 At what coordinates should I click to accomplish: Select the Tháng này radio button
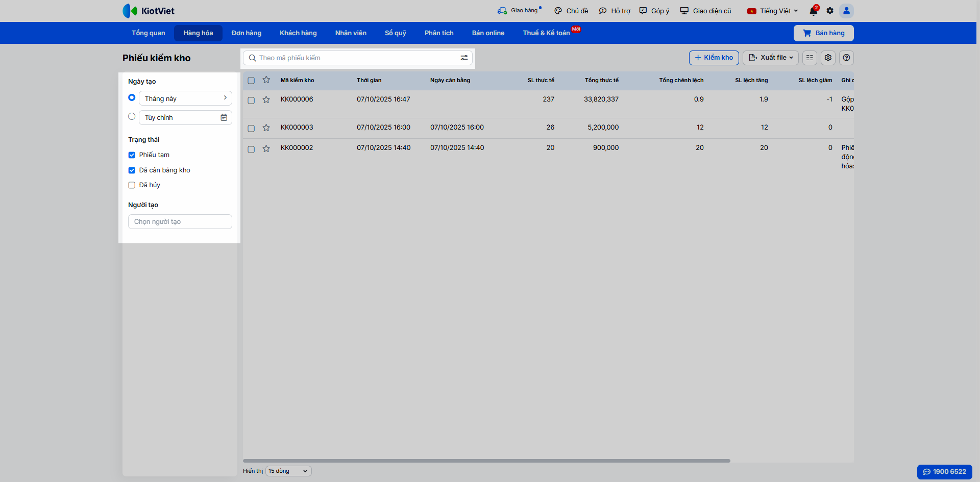tap(132, 97)
